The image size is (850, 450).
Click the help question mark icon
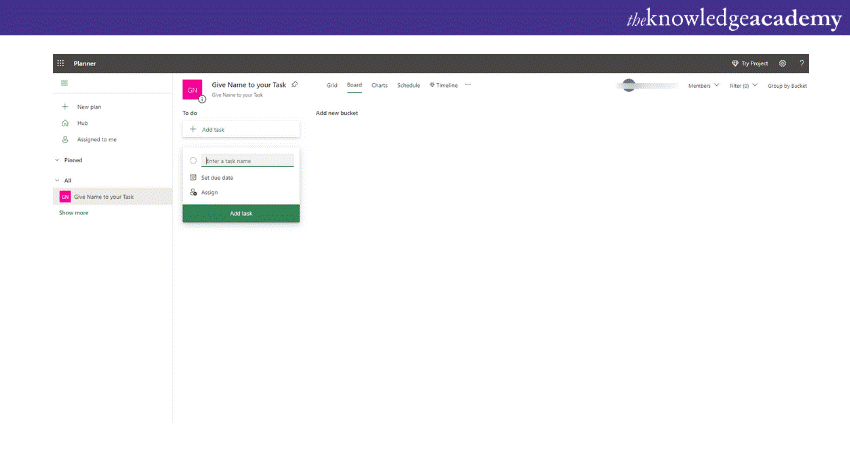pos(801,63)
